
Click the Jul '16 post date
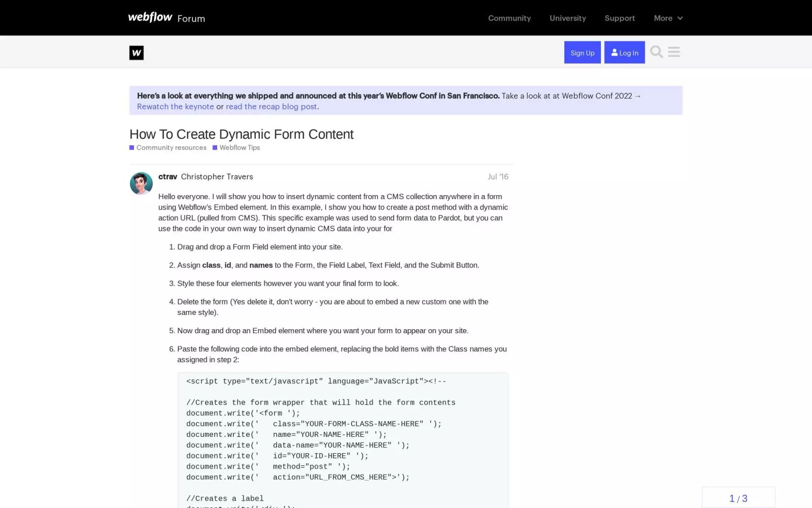click(498, 176)
